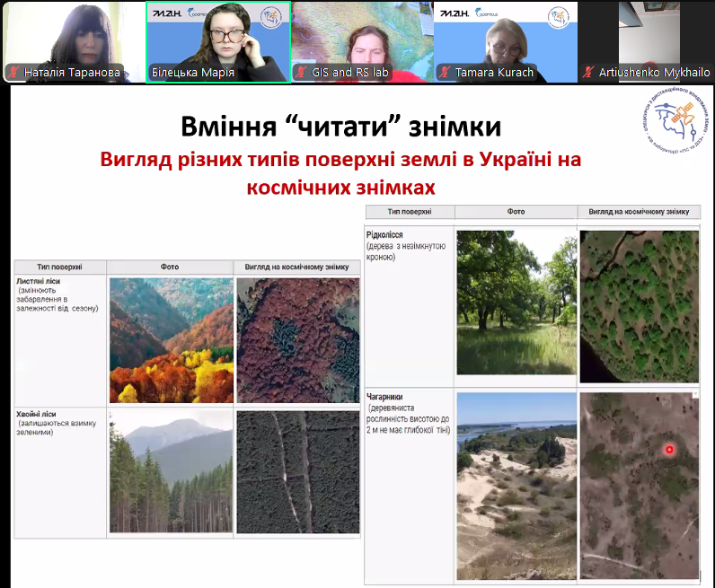Click 'Вигляд на космічному знімку' header in right table
The height and width of the screenshot is (588, 715).
point(639,212)
